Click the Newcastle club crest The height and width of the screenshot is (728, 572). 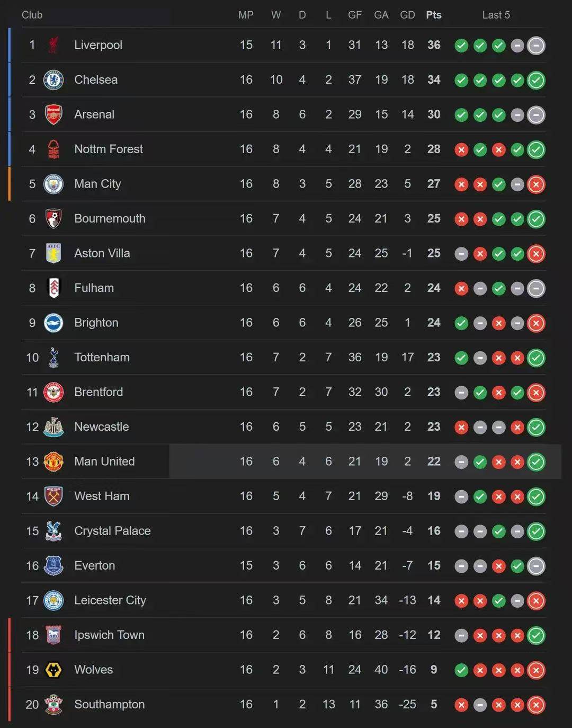point(53,427)
